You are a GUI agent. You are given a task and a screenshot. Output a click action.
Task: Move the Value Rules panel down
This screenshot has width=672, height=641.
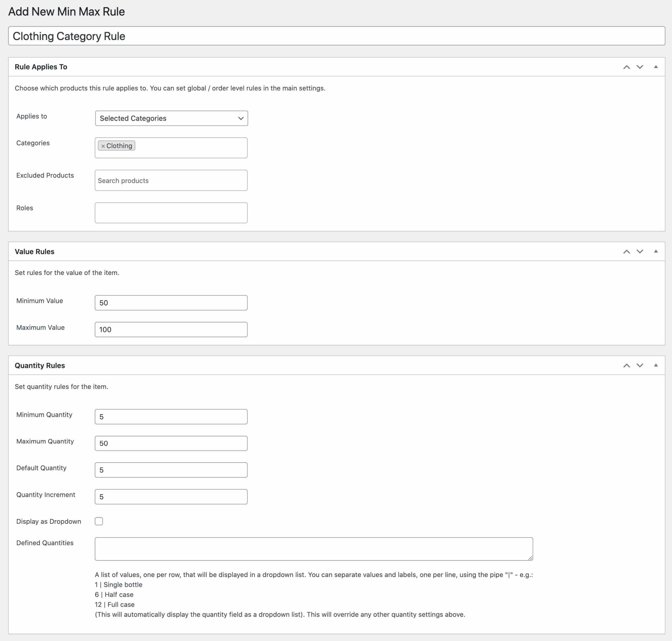click(x=639, y=251)
